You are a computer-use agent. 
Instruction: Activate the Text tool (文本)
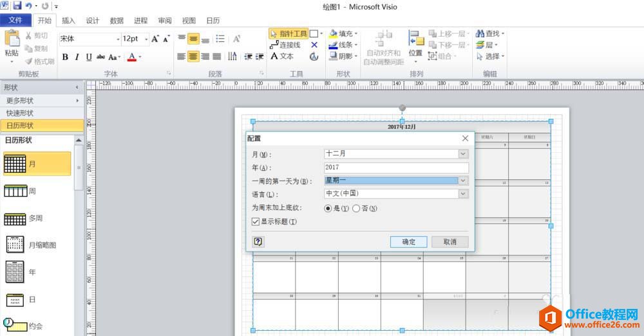point(282,56)
